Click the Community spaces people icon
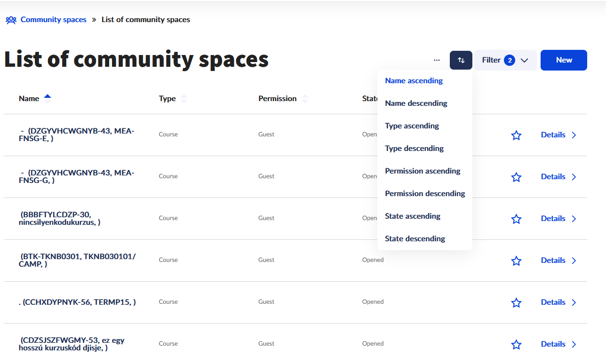This screenshot has width=606, height=364. 11,20
